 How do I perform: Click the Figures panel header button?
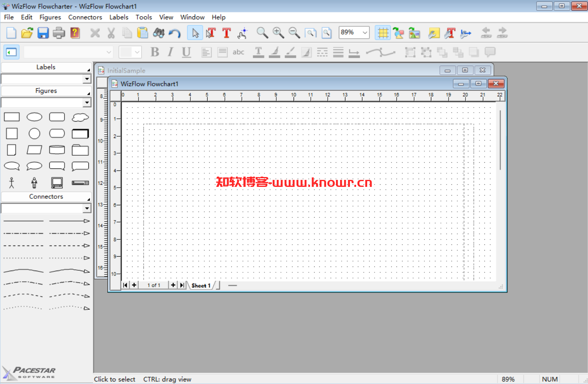46,91
